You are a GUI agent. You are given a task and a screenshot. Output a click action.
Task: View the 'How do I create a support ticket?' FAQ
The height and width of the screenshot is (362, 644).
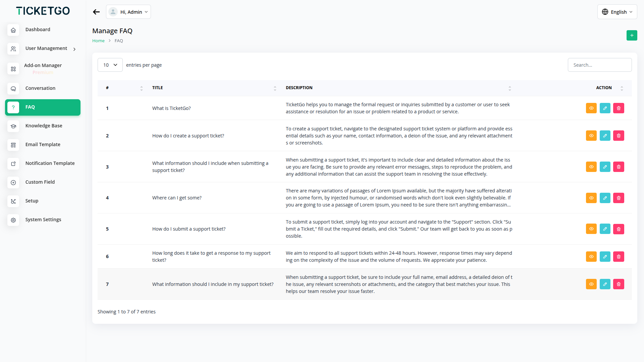[591, 136]
